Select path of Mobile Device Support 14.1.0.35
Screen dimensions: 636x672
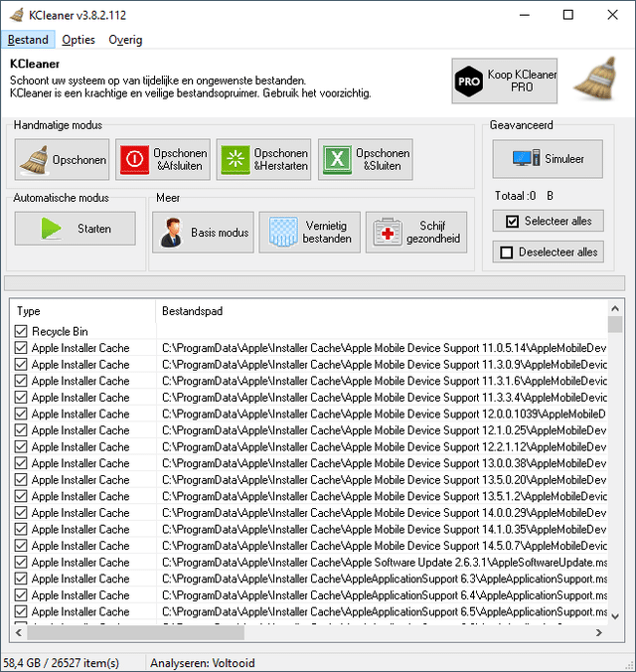point(384,529)
